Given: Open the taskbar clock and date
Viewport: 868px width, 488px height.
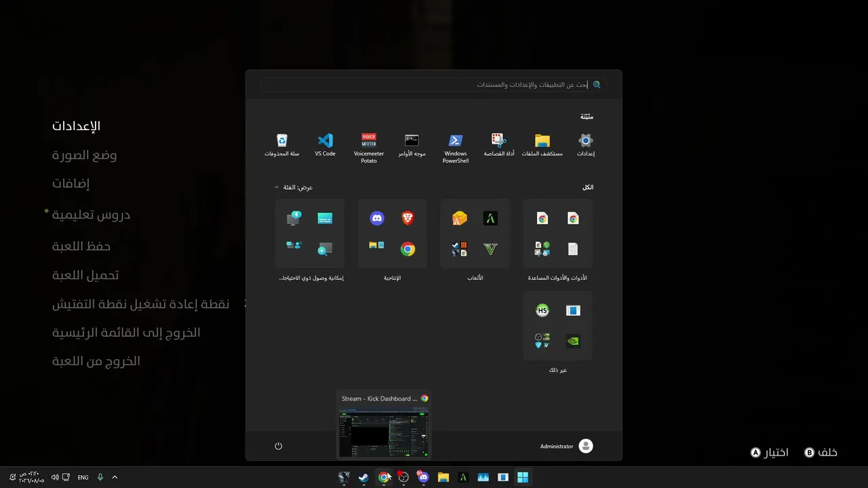Looking at the screenshot, I should point(33,477).
